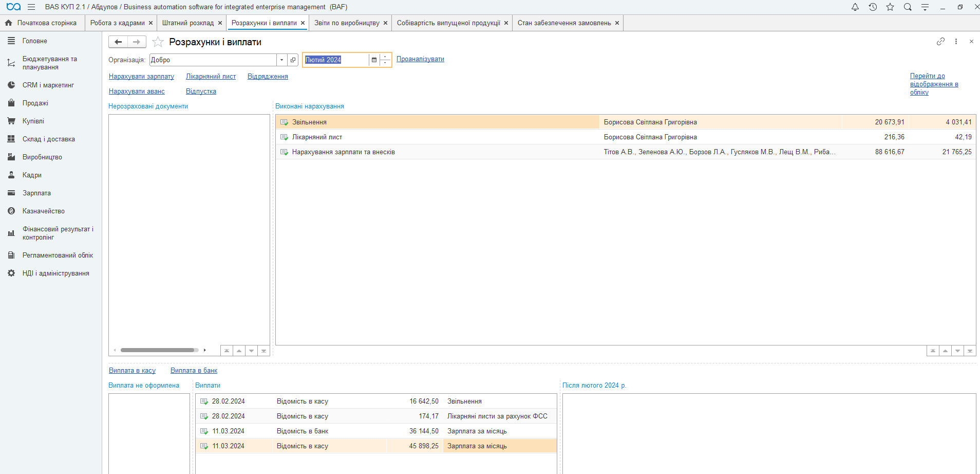Click the month stepper spinner
This screenshot has width=980, height=474.
pos(386,60)
